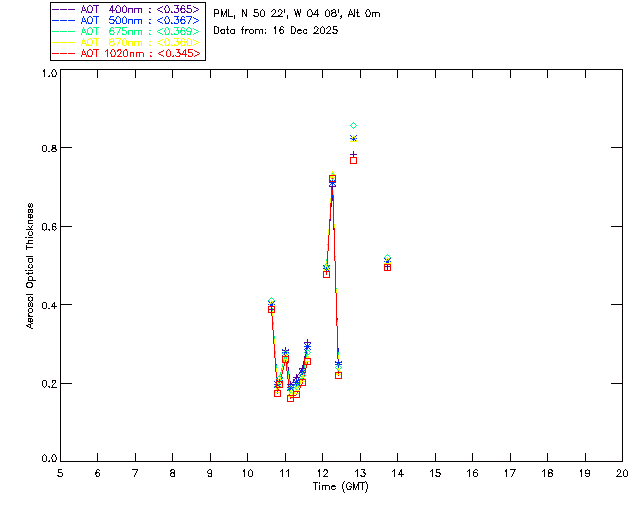This screenshot has height=512, width=640.
Task: Click the 10 tick label on time axis
Action: (x=247, y=473)
